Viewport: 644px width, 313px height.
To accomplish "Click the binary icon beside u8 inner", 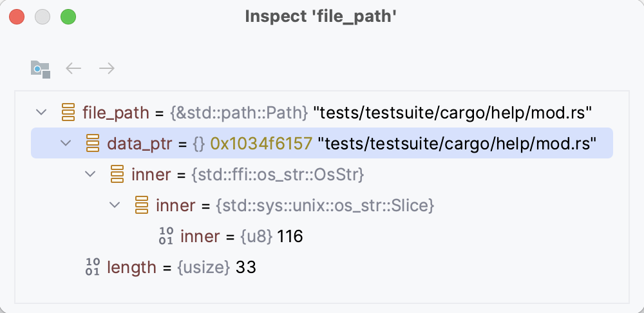I will pos(166,236).
